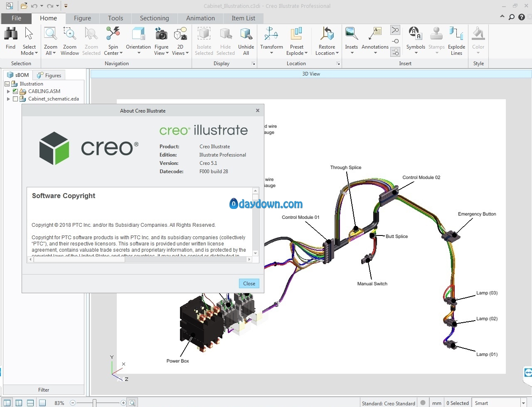Viewport: 532px width, 407px height.
Task: Click the Find binoculars icon
Action: pyautogui.click(x=11, y=34)
